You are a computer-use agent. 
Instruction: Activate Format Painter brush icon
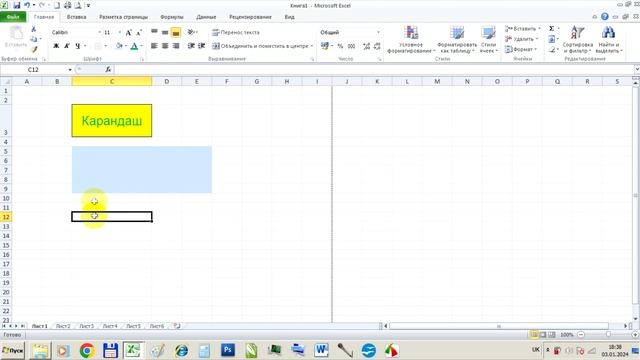34,49
